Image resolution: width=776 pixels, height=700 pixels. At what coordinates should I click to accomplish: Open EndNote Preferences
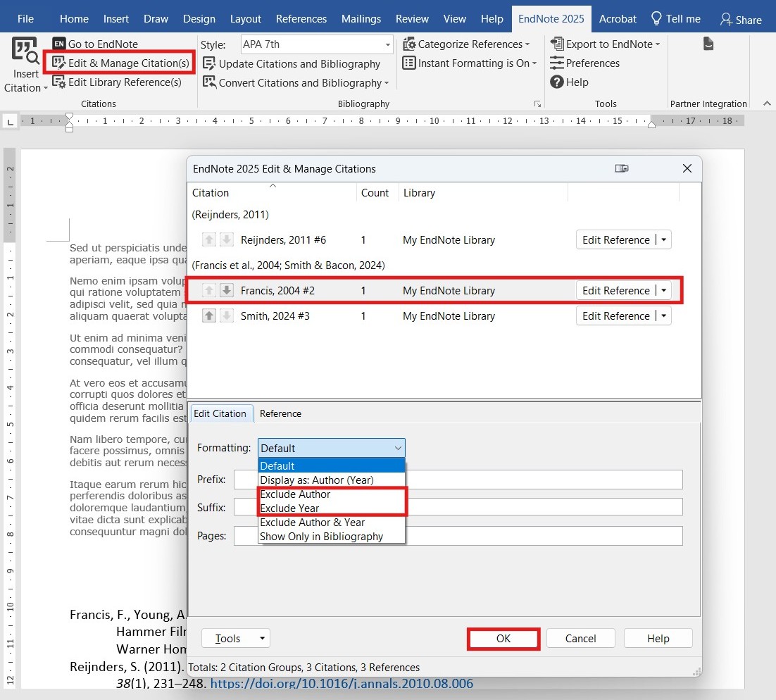tap(584, 63)
